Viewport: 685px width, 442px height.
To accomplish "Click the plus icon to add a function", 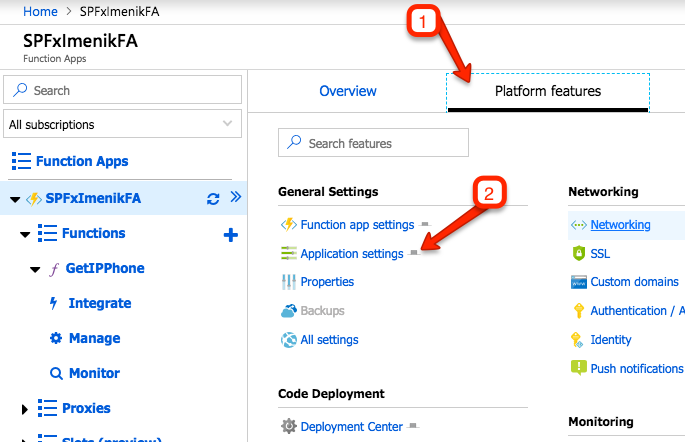I will [x=229, y=234].
